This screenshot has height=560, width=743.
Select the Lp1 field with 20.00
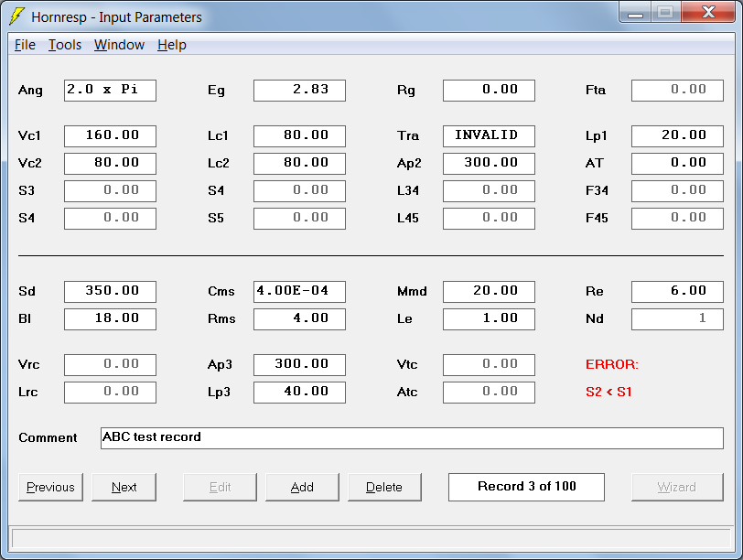tap(678, 136)
